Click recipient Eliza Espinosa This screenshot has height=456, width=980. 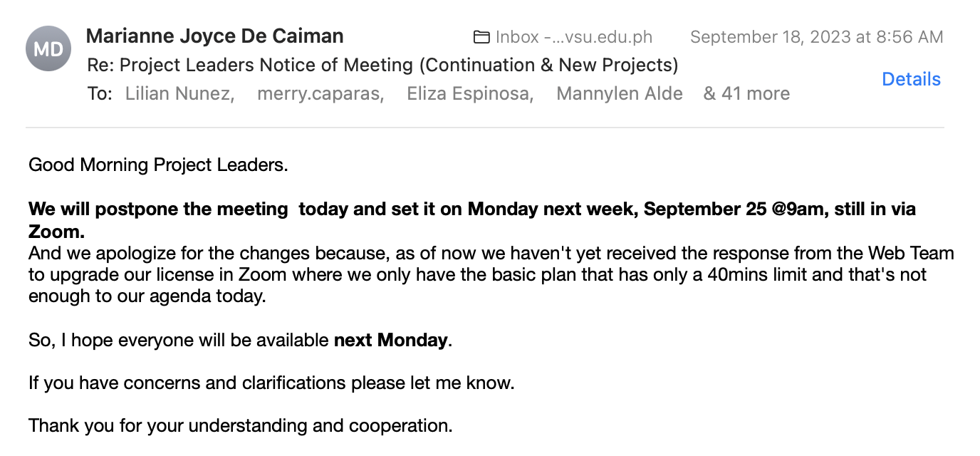470,93
